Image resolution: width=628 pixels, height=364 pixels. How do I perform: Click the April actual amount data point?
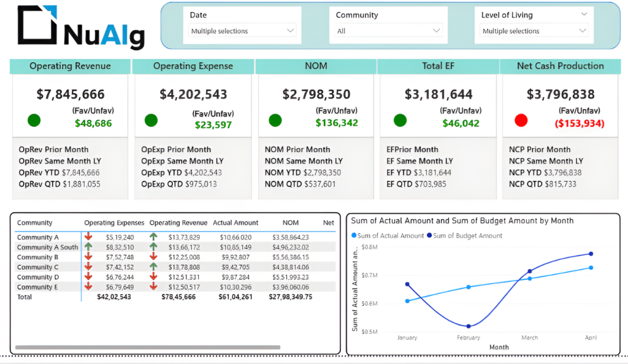[591, 268]
